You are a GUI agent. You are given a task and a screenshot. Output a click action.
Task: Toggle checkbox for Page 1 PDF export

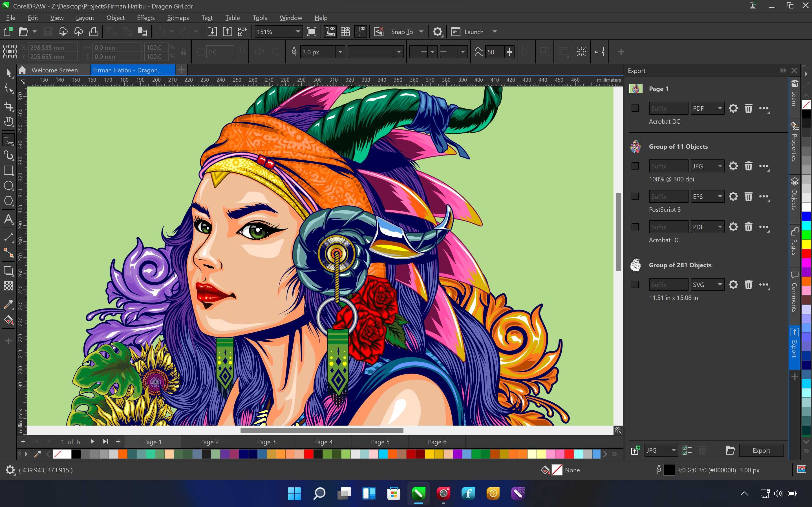636,108
